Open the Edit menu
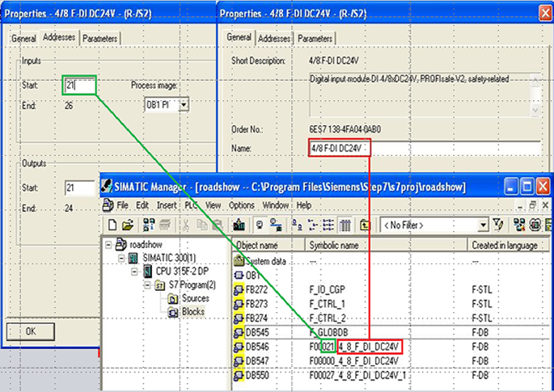Viewport: 554px width, 392px height. pos(142,205)
